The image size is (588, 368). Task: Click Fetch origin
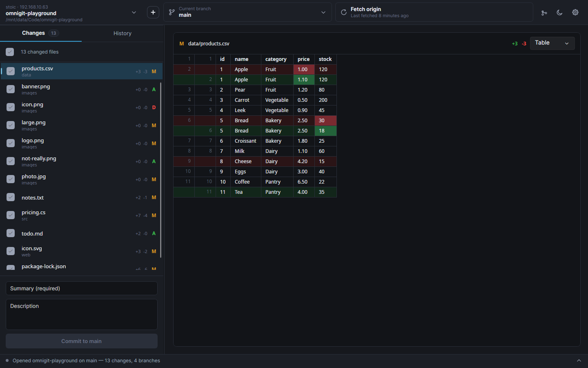click(434, 12)
